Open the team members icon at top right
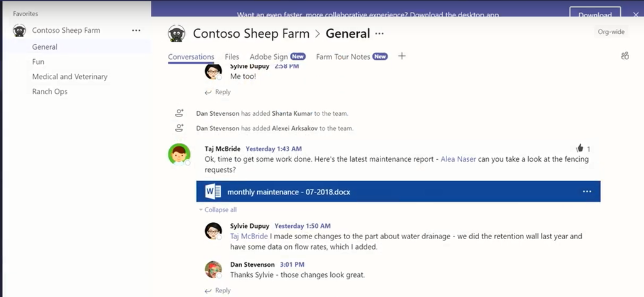The width and height of the screenshot is (644, 297). click(x=625, y=56)
